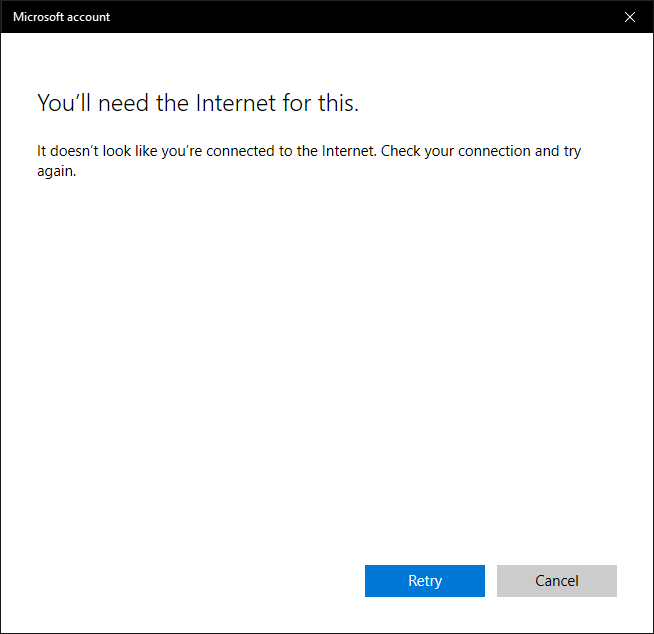The width and height of the screenshot is (654, 634).
Task: Click the blue Retry button
Action: coord(425,581)
